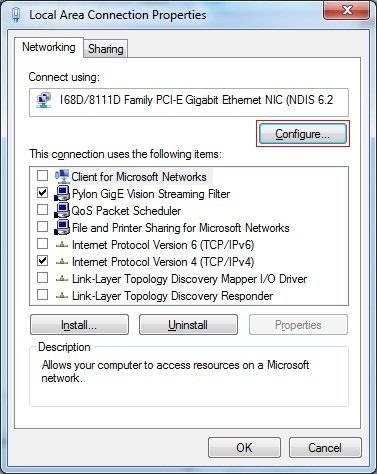This screenshot has height=474, width=377.
Task: Click the TCP/IPv6 protocol icon
Action: (62, 245)
